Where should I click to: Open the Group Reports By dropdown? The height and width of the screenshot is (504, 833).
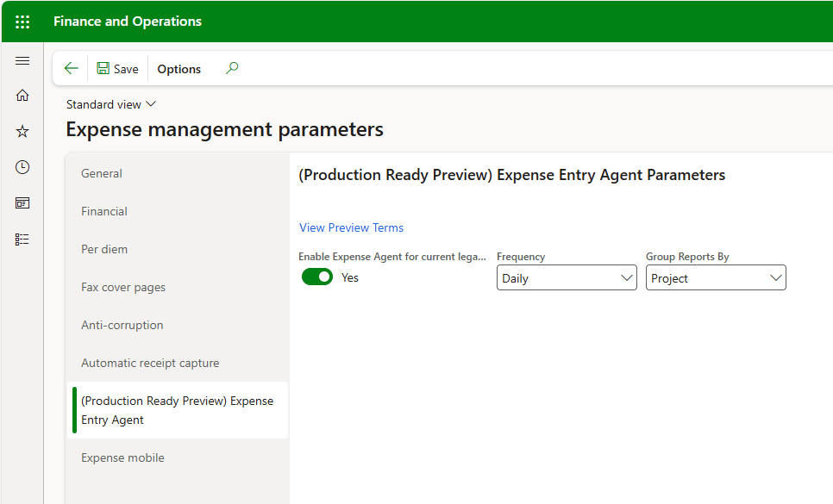click(x=716, y=277)
